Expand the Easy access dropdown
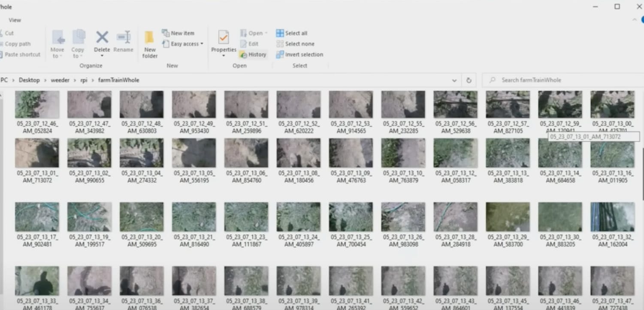This screenshot has width=644, height=310. click(x=183, y=44)
